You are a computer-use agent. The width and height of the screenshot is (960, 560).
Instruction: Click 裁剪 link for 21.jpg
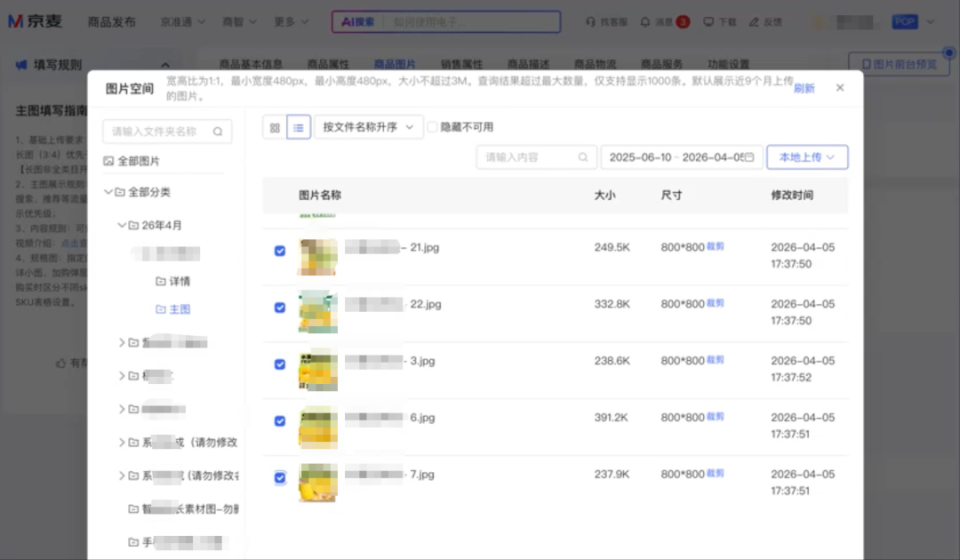point(715,246)
